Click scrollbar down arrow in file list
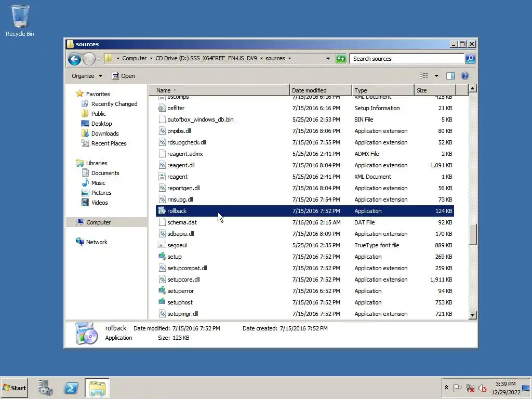 point(473,315)
